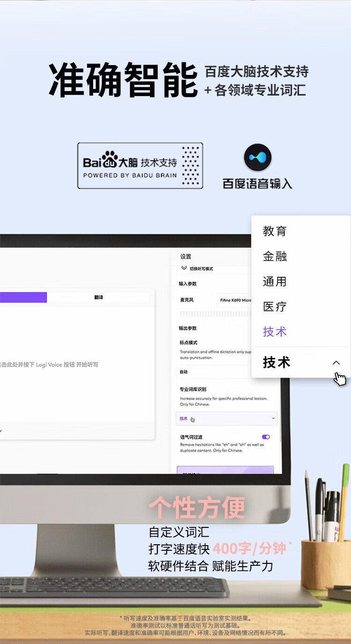This screenshot has width=351, height=644.
Task: Click the 切换听写模式 circular icon
Action: (184, 267)
